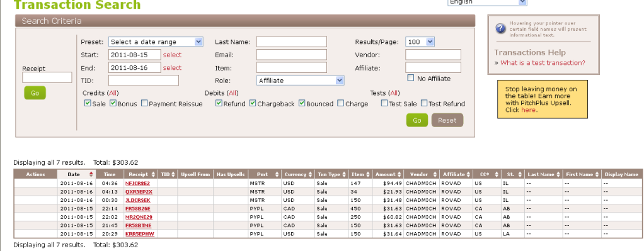Click the Vendor input field
644x251 pixels.
[434, 55]
